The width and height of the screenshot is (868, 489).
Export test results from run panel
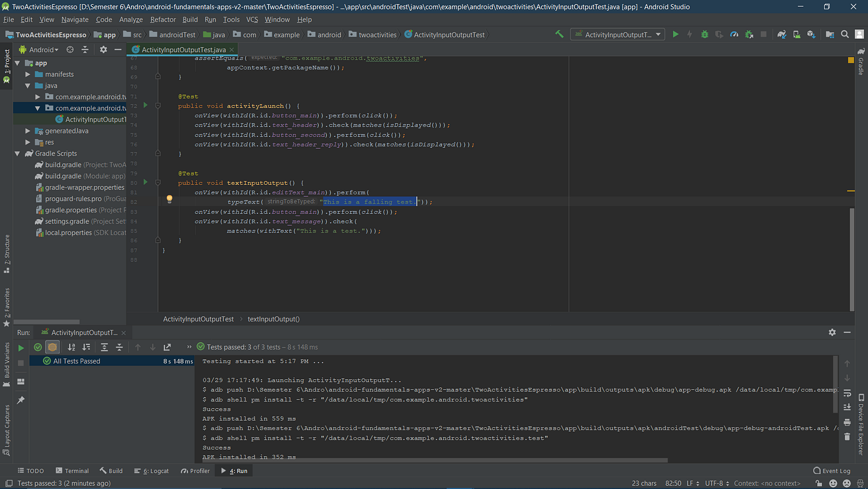click(167, 347)
